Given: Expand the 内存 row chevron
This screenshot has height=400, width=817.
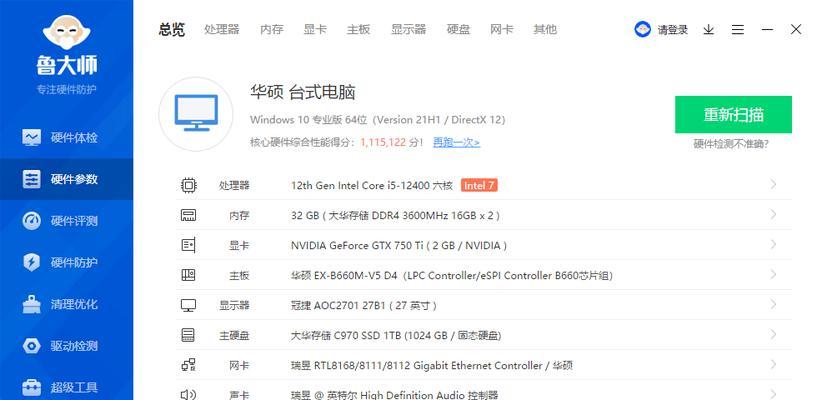Looking at the screenshot, I should click(x=773, y=215).
